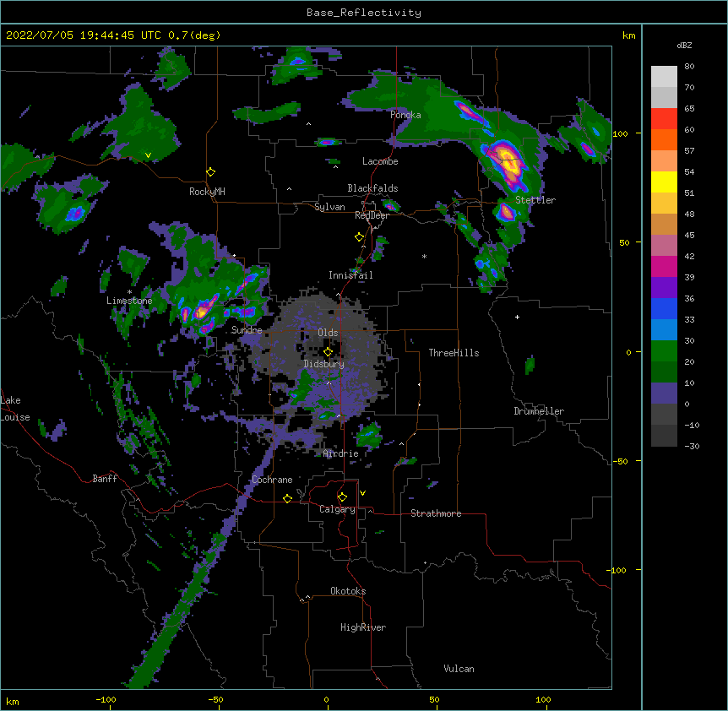The height and width of the screenshot is (711, 728).
Task: Select the Innisfail label
Action: point(350,275)
